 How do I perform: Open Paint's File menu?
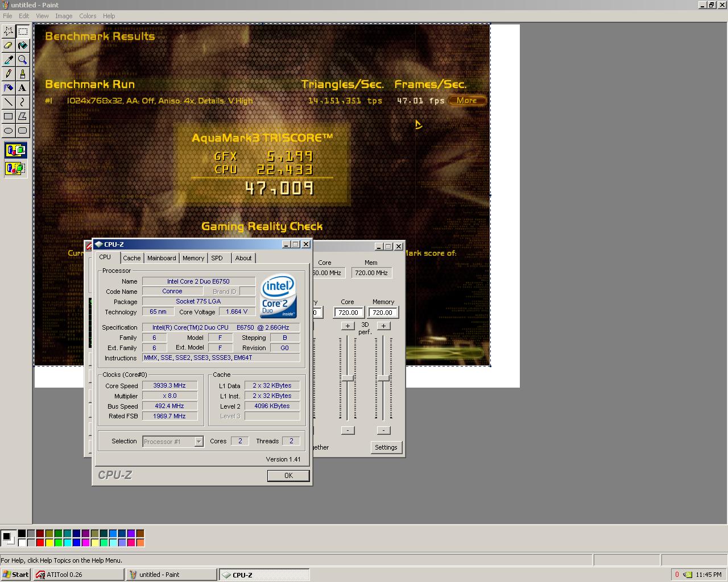click(7, 16)
